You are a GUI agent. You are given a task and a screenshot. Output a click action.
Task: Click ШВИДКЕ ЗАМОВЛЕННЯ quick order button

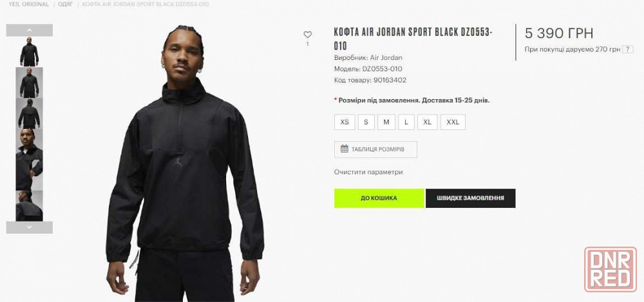click(x=470, y=198)
